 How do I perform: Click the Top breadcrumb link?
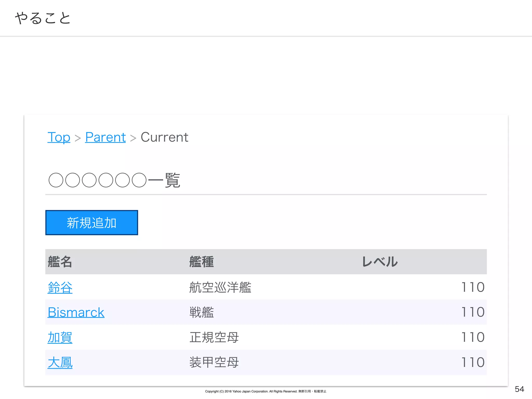click(x=59, y=137)
